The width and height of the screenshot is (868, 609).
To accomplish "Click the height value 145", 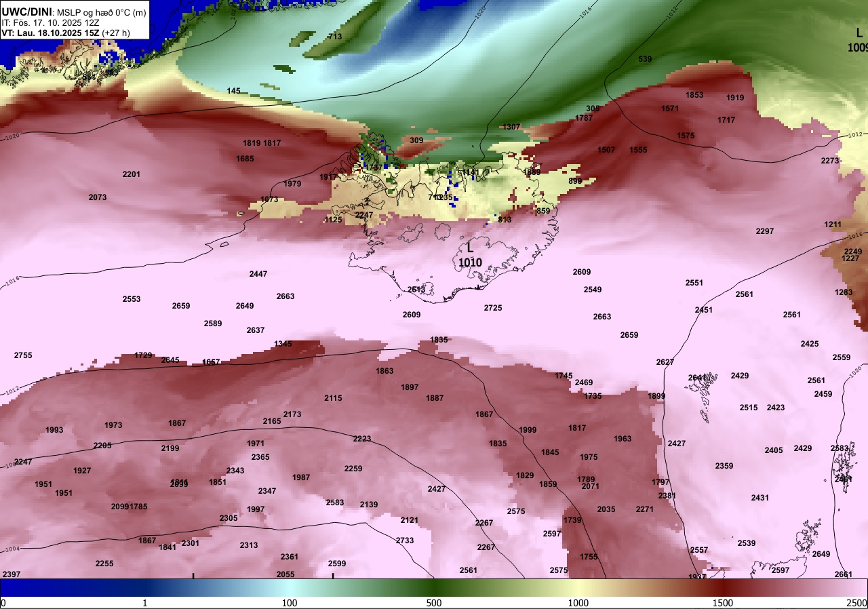I will coord(234,91).
